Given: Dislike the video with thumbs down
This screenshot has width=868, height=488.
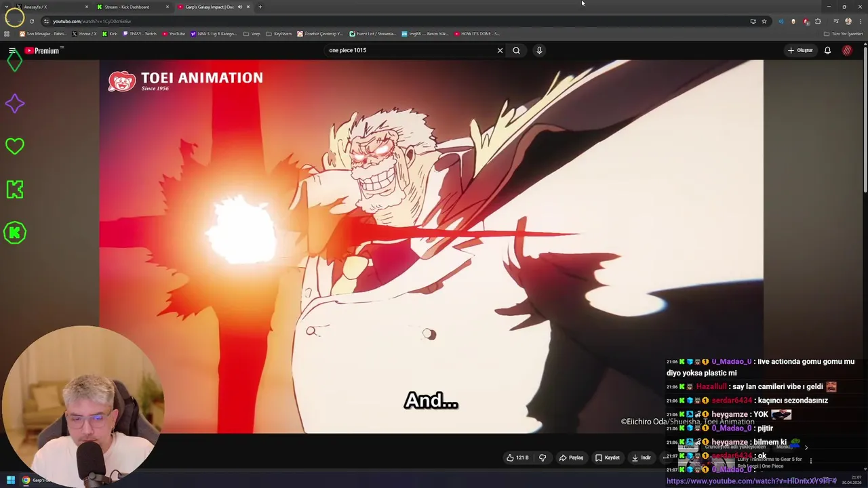Looking at the screenshot, I should [x=542, y=457].
